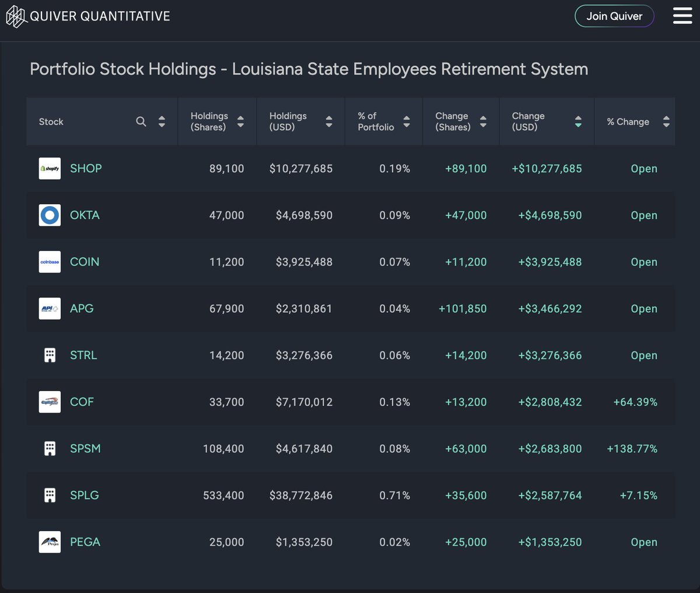Sort by Change (Shares) arrows
Image resolution: width=700 pixels, height=593 pixels.
click(x=483, y=121)
